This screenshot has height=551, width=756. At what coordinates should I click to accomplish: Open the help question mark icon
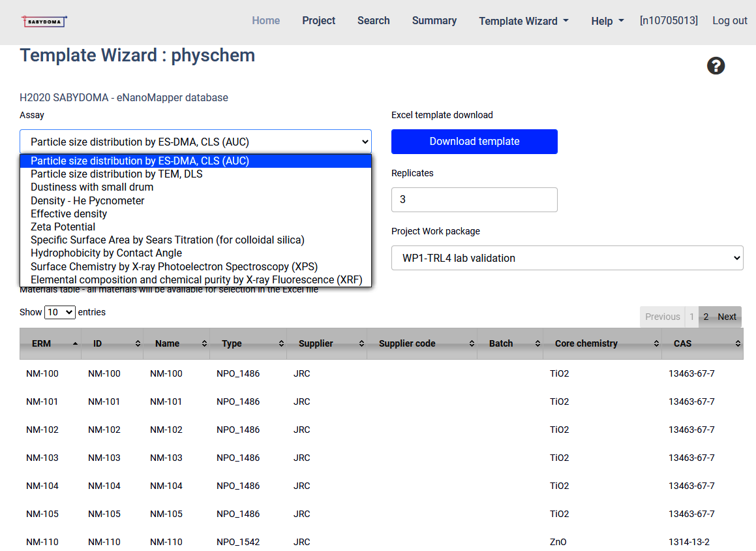[x=716, y=66]
